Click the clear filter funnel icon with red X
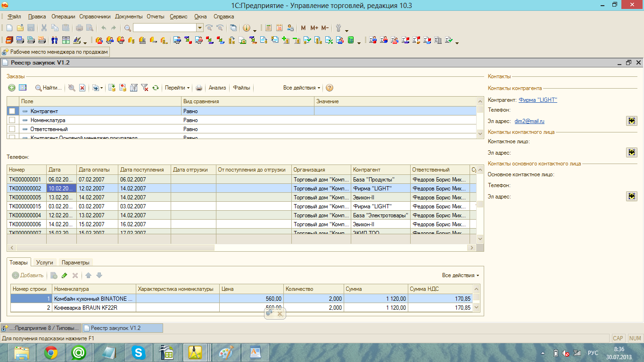644x362 pixels. pyautogui.click(x=145, y=88)
